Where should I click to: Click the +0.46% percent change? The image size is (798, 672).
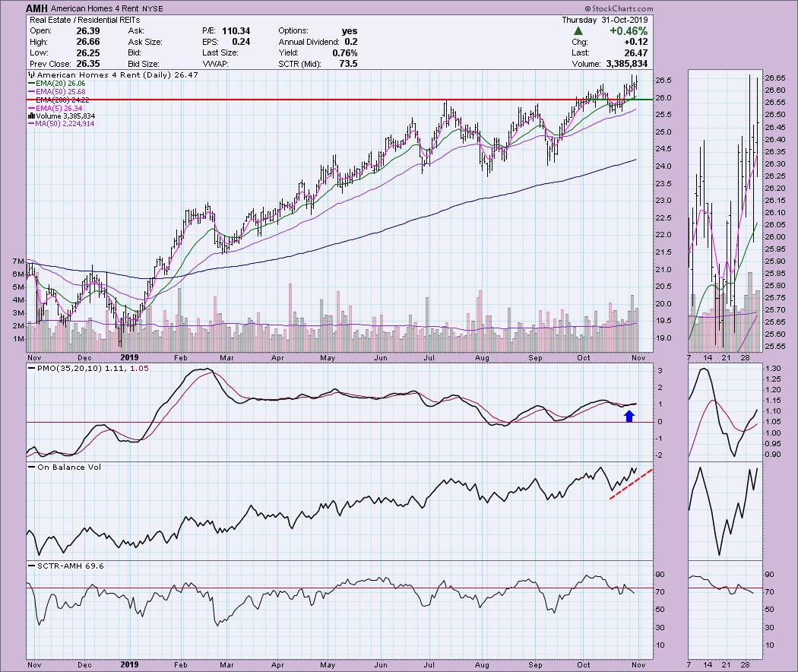pyautogui.click(x=629, y=31)
